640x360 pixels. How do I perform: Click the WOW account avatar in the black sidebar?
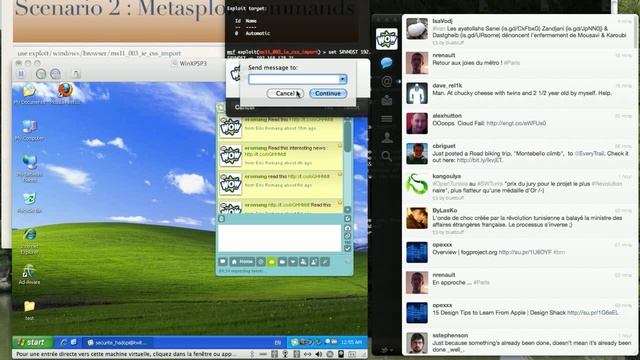(x=386, y=39)
